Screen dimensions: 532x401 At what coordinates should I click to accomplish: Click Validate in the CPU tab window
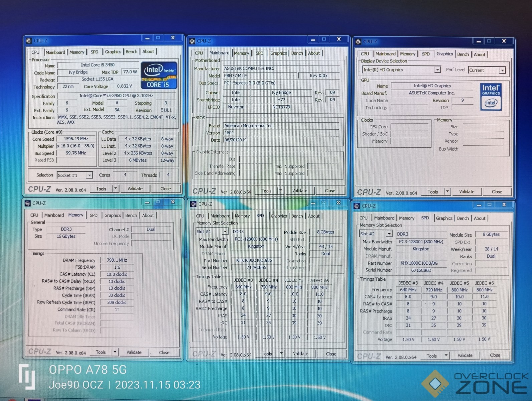point(135,188)
